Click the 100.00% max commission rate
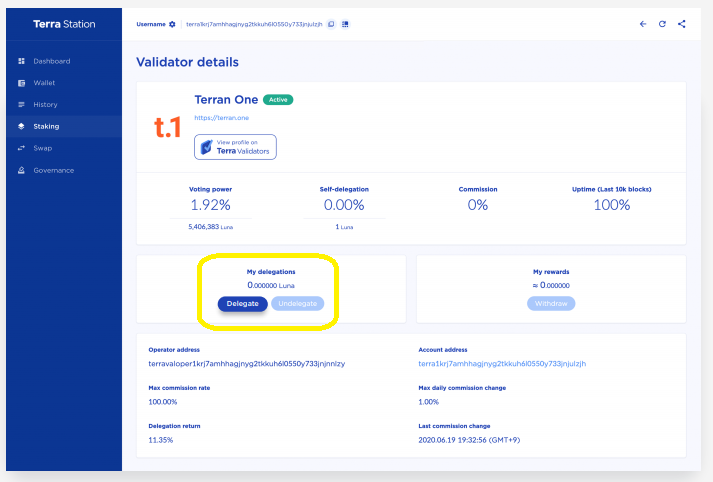This screenshot has height=482, width=713. 163,402
